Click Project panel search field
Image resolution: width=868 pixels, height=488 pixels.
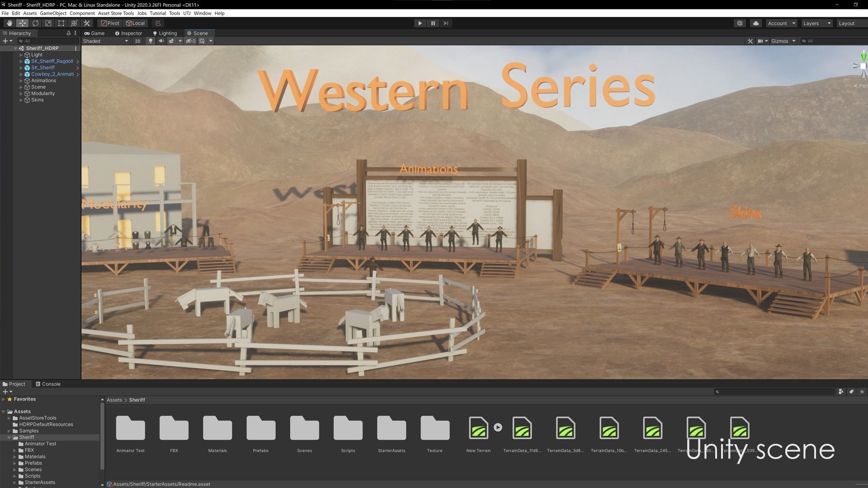pos(774,392)
